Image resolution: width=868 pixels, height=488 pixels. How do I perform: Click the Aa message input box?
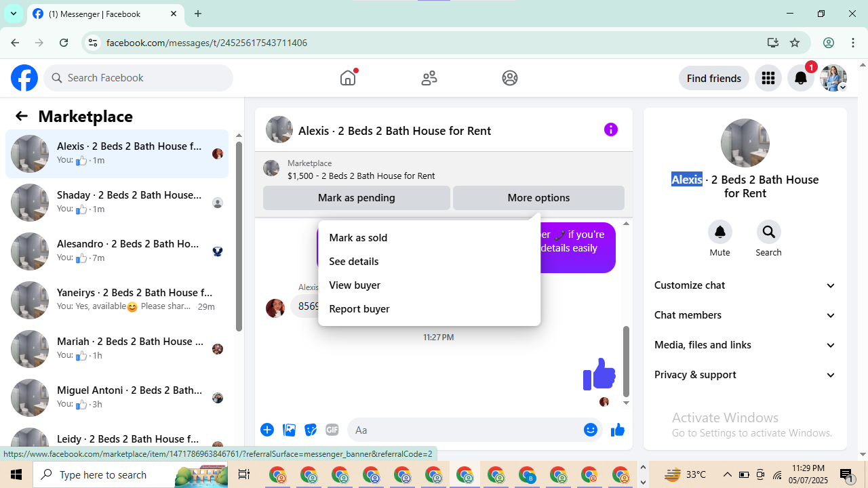pyautogui.click(x=465, y=430)
